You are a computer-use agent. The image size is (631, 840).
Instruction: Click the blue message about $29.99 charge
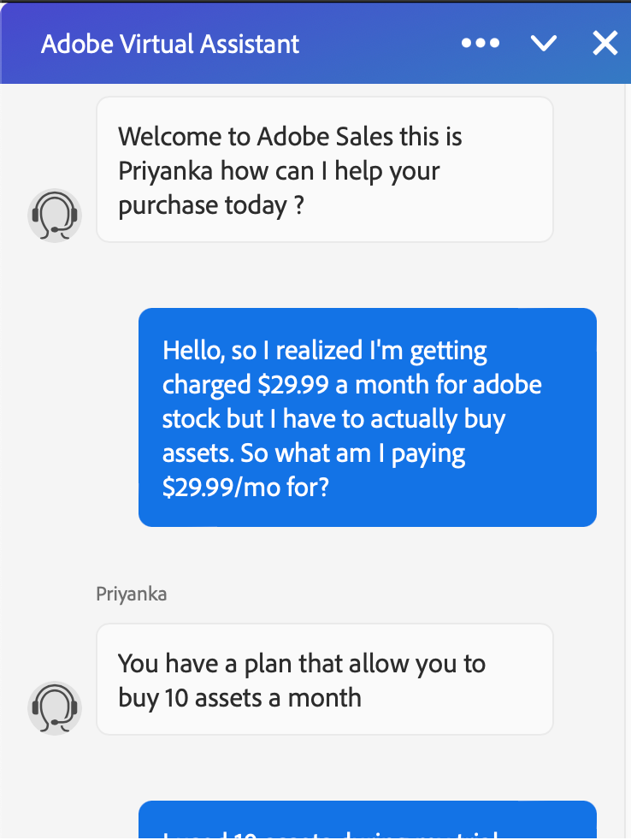368,417
